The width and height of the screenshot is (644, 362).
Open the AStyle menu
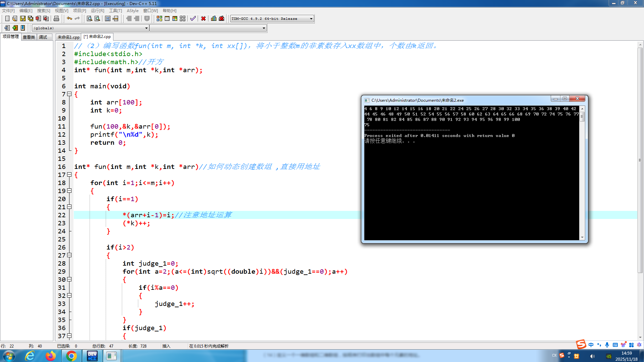pos(133,11)
